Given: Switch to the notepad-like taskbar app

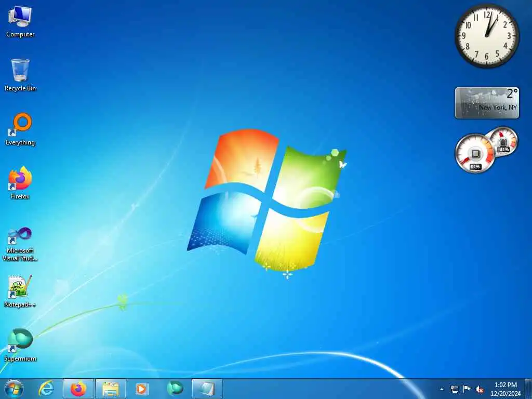Looking at the screenshot, I should point(207,389).
